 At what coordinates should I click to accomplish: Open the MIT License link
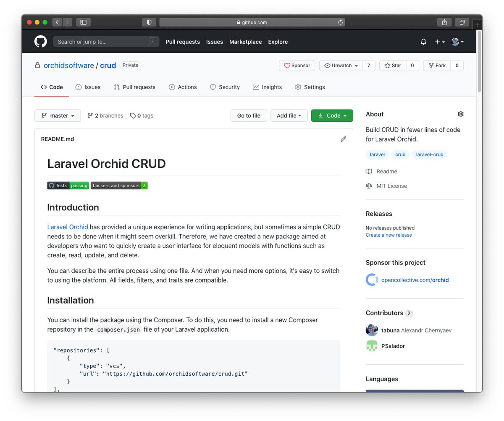[x=386, y=186]
